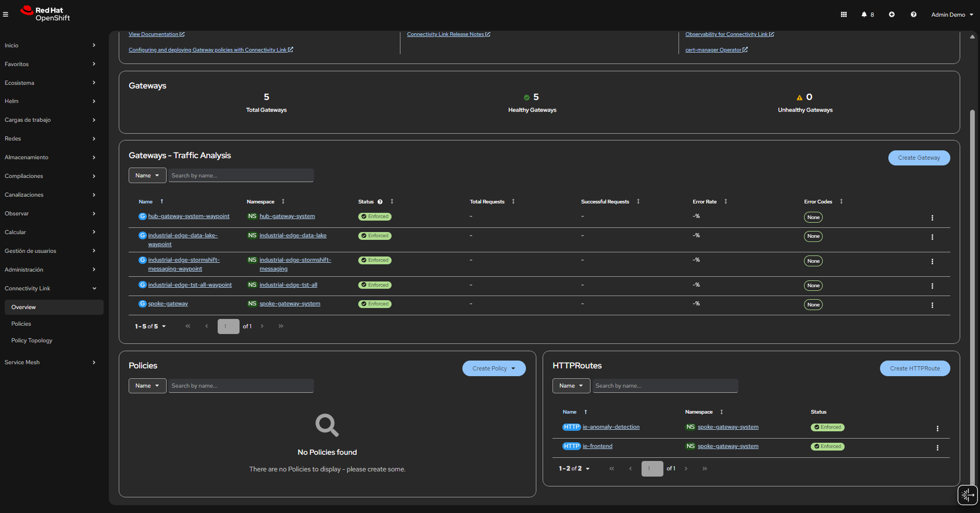The height and width of the screenshot is (513, 980).
Task: Open Policy Topology menu item
Action: tap(54, 340)
